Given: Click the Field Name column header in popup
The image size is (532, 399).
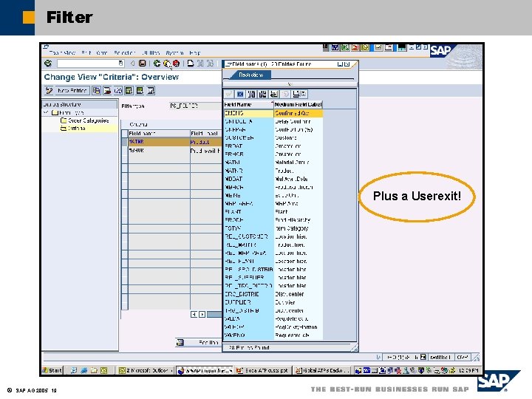Looking at the screenshot, I should coord(248,104).
